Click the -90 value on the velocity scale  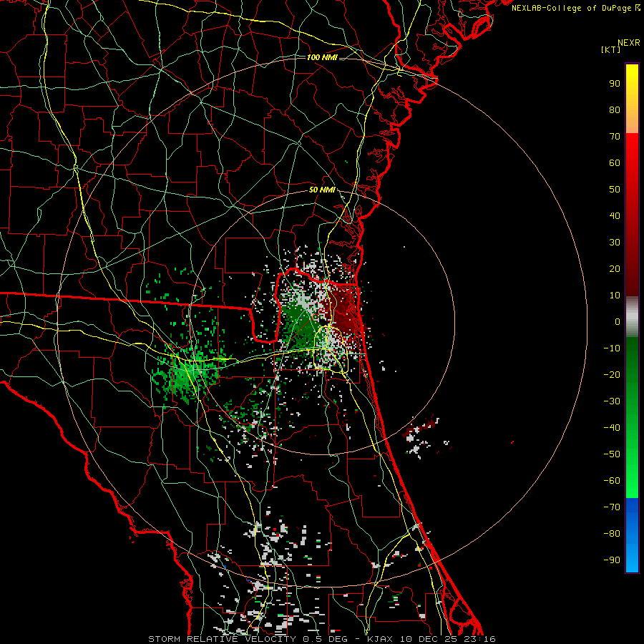[x=612, y=560]
